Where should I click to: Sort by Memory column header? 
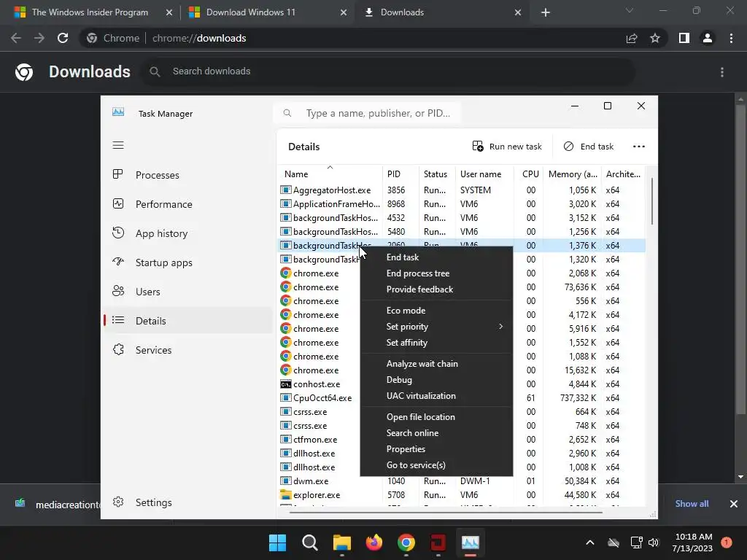coord(573,174)
